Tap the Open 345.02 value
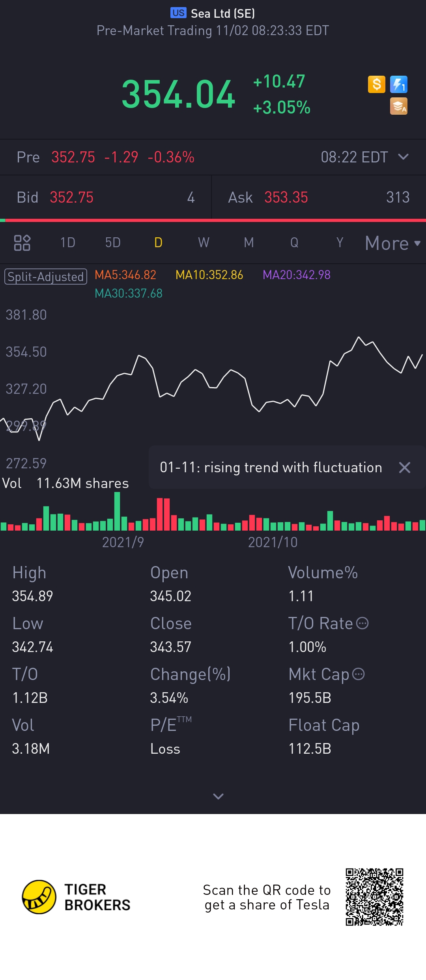The height and width of the screenshot is (980, 426). pos(170,596)
